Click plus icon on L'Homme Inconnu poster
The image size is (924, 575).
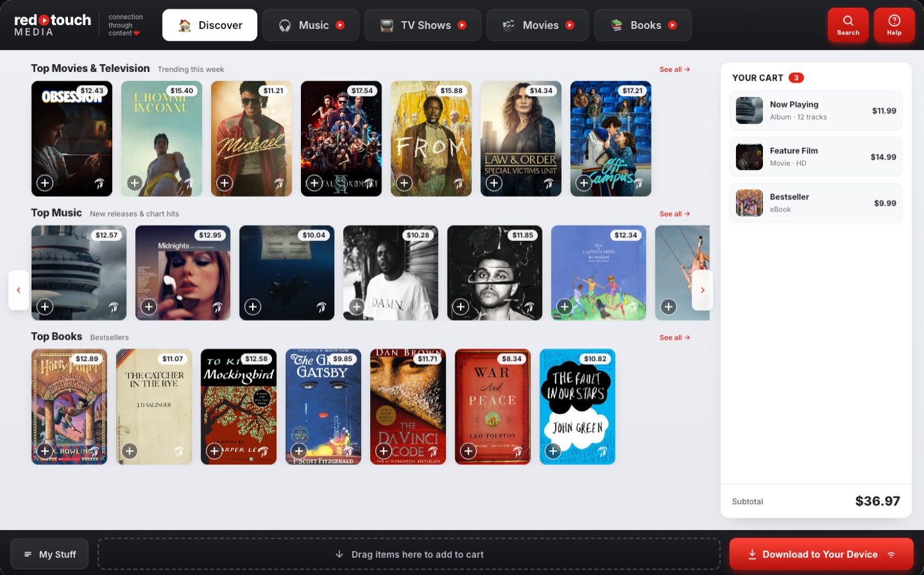[135, 183]
